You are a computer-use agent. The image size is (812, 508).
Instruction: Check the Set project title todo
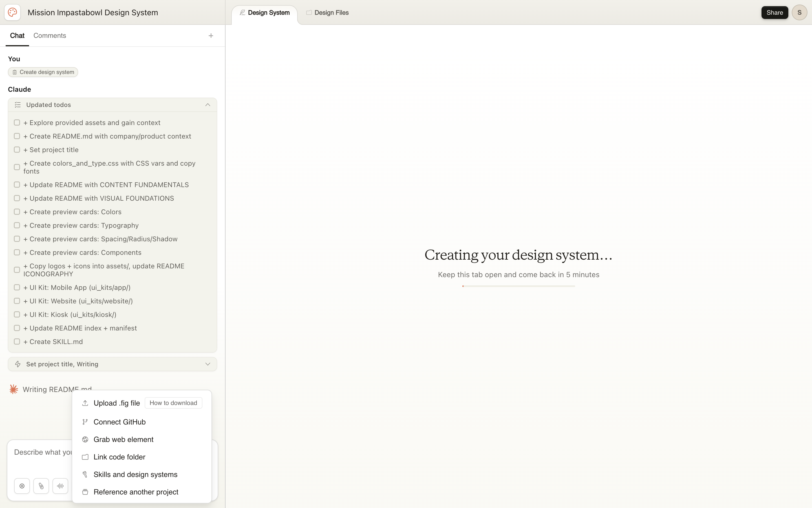17,150
